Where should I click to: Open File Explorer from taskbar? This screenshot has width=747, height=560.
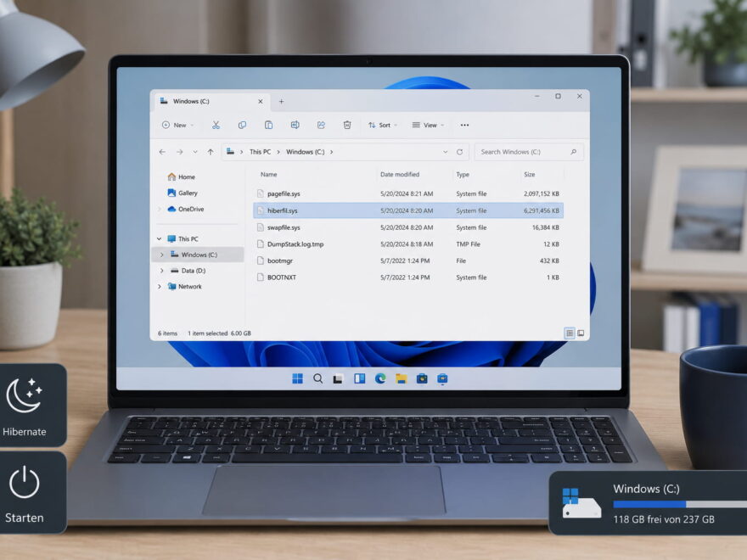(x=402, y=378)
